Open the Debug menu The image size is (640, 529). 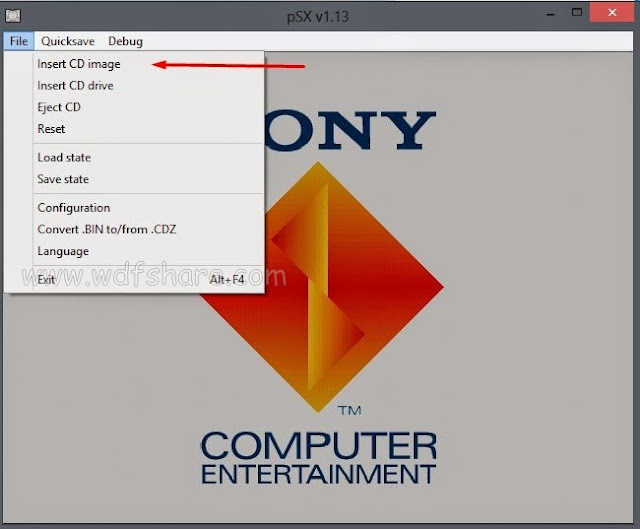[125, 41]
